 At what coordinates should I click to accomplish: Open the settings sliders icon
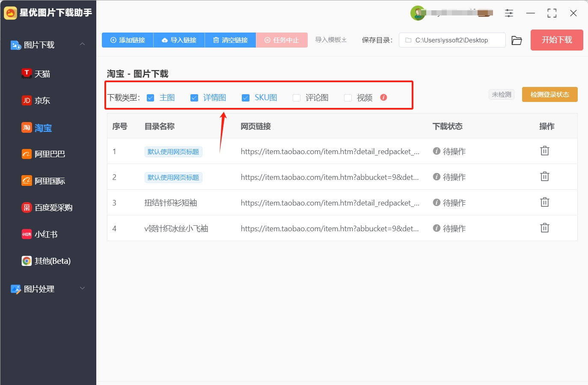click(x=509, y=13)
